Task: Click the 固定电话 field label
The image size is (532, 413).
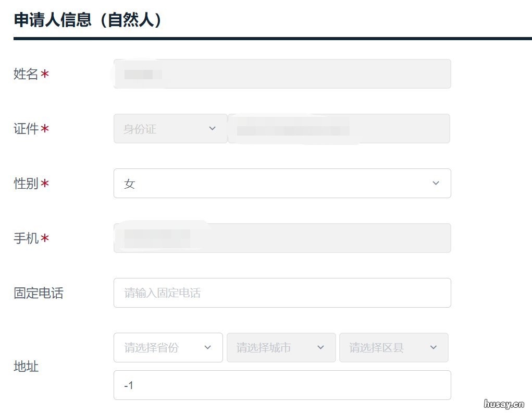Action: pos(38,293)
